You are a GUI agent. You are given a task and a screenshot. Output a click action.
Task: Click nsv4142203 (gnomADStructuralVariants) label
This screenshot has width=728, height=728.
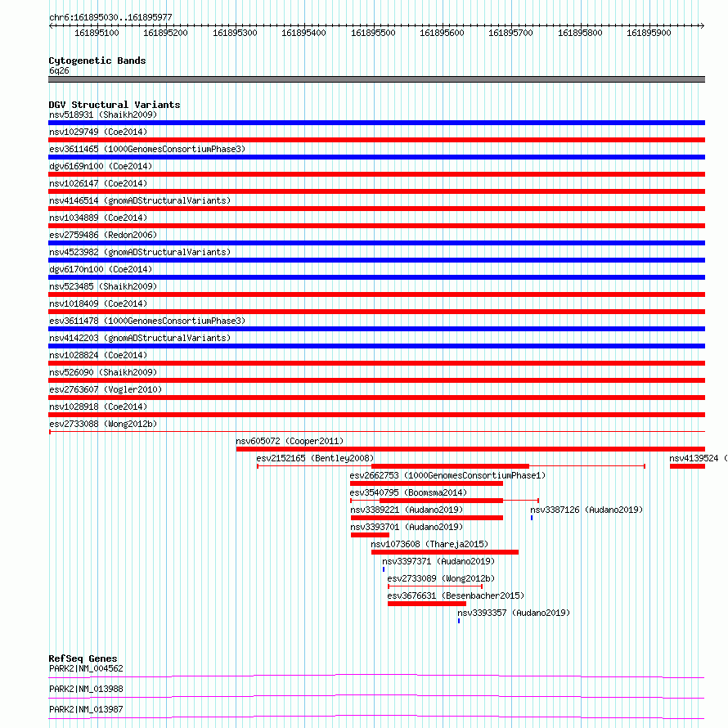click(x=140, y=338)
